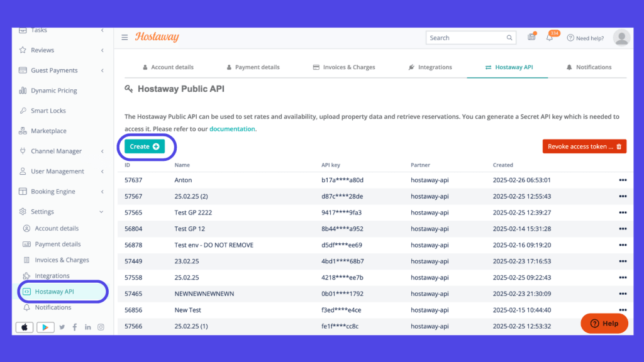Click the search magnifier icon
The height and width of the screenshot is (362, 644).
(509, 38)
